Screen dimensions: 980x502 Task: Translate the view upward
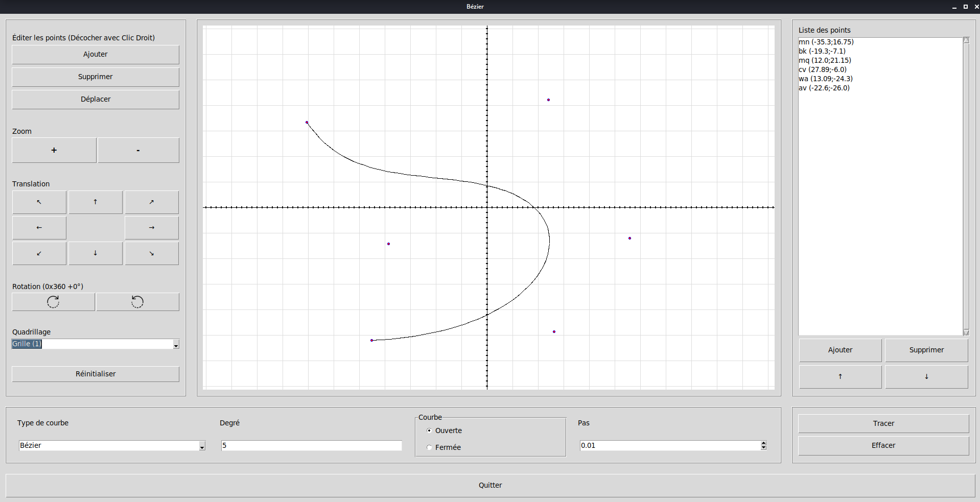coord(95,202)
